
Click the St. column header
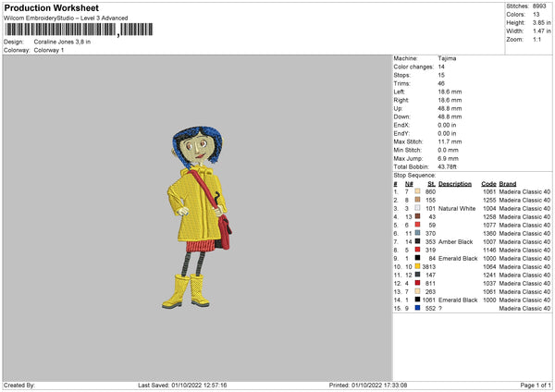[x=431, y=183]
